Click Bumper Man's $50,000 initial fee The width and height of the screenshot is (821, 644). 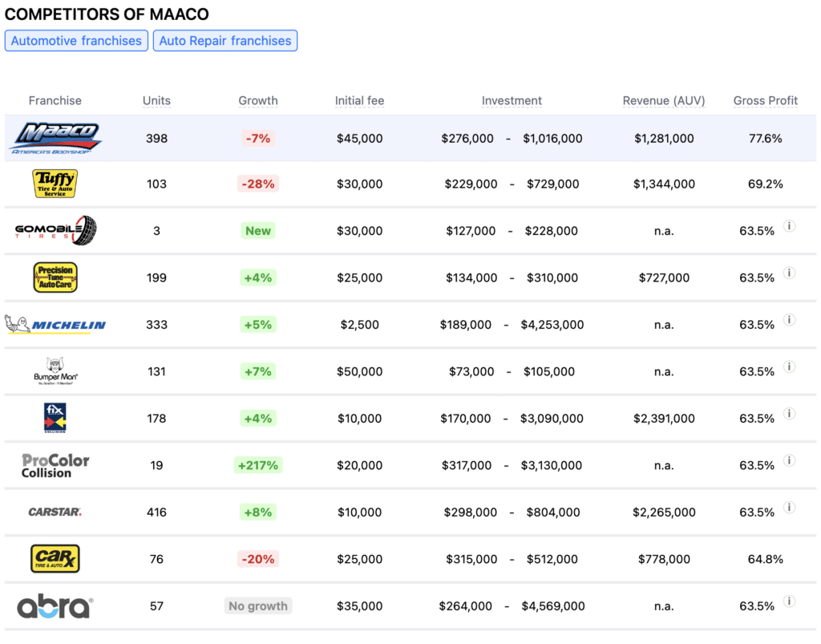(x=360, y=372)
